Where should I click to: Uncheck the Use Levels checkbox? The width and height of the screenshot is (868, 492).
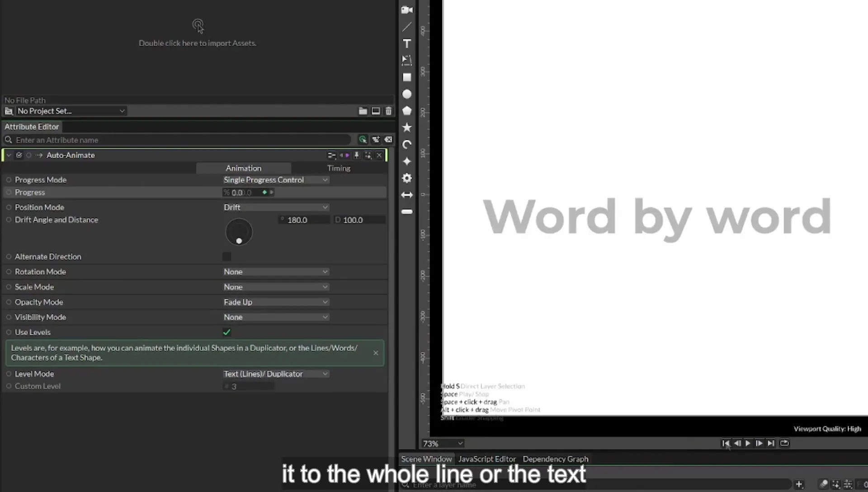[226, 332]
